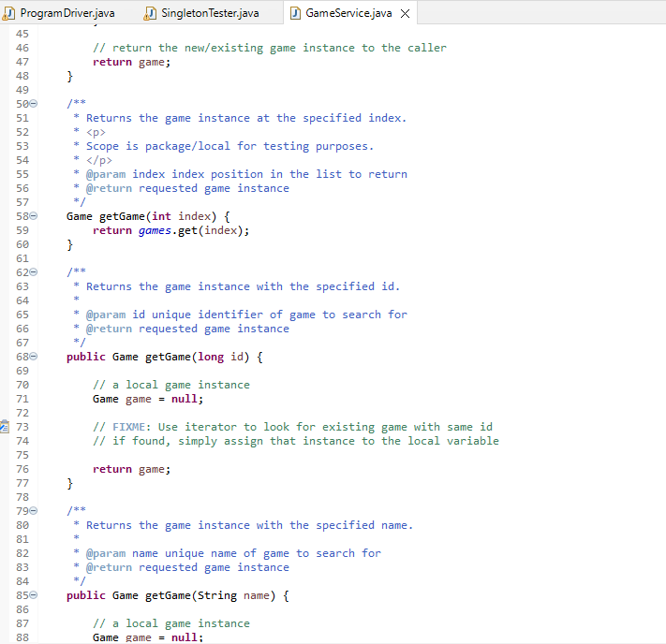
Task: Close the GameService.java editor tab
Action: click(x=406, y=14)
